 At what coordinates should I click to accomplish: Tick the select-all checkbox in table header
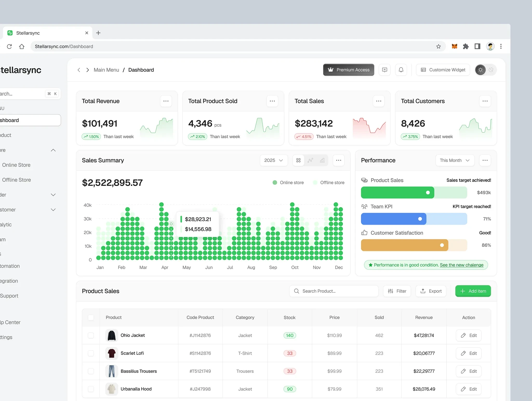[91, 317]
